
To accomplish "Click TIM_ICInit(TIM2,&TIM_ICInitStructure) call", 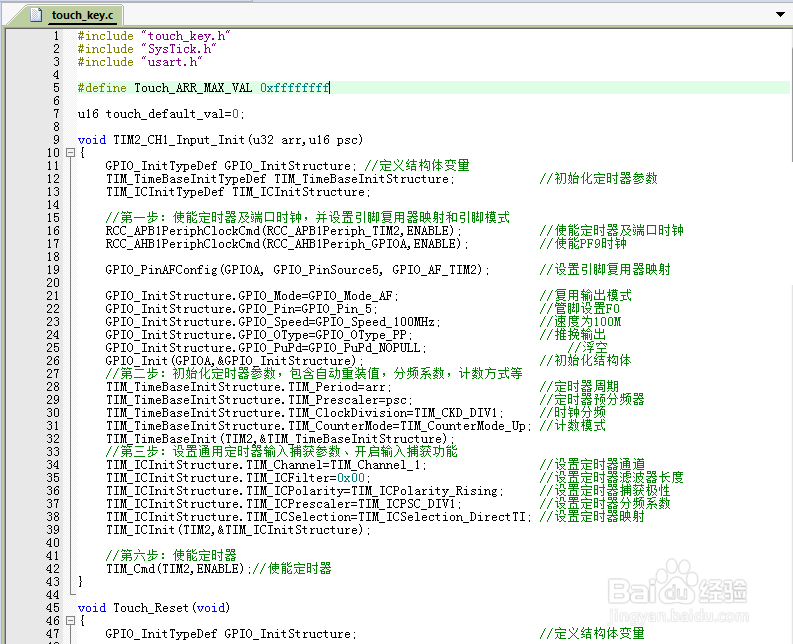I will [238, 530].
